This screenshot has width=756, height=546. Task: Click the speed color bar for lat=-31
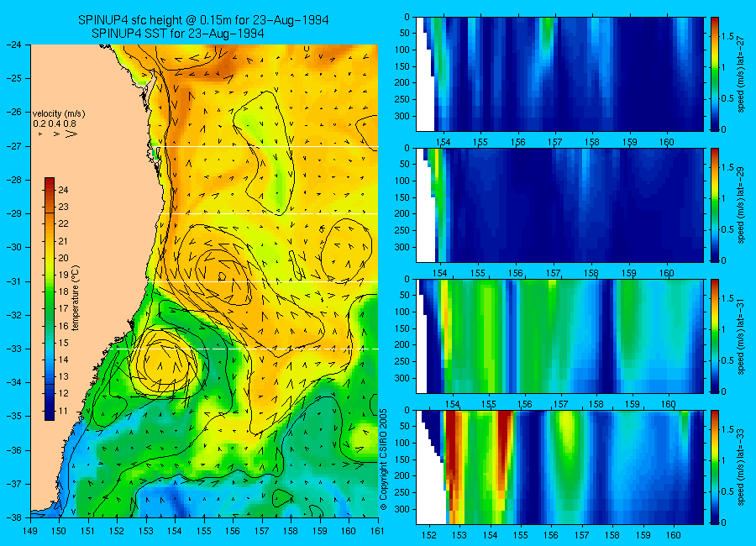tap(715, 336)
